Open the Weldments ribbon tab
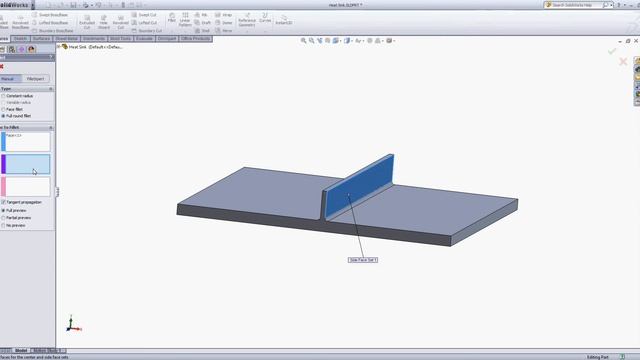640x360 pixels. point(94,38)
